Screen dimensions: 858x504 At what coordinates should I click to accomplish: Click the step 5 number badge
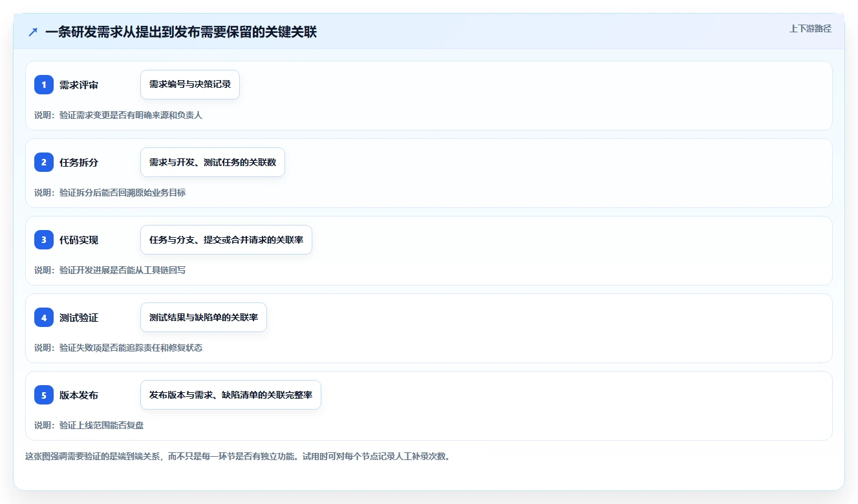pos(44,395)
